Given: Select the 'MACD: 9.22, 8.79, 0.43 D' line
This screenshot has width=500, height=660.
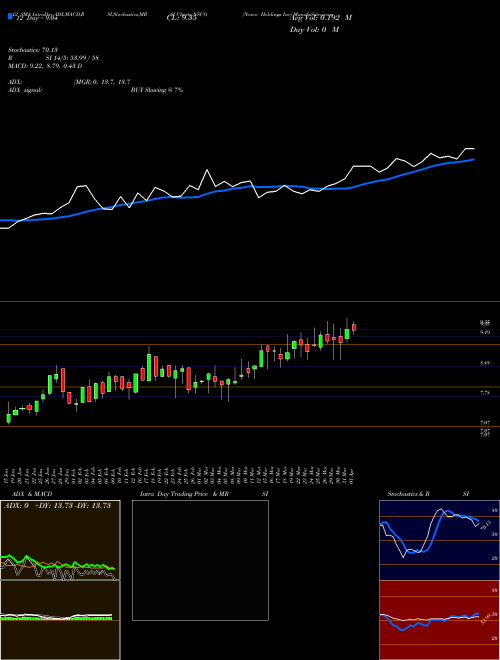Looking at the screenshot, I should [45, 66].
